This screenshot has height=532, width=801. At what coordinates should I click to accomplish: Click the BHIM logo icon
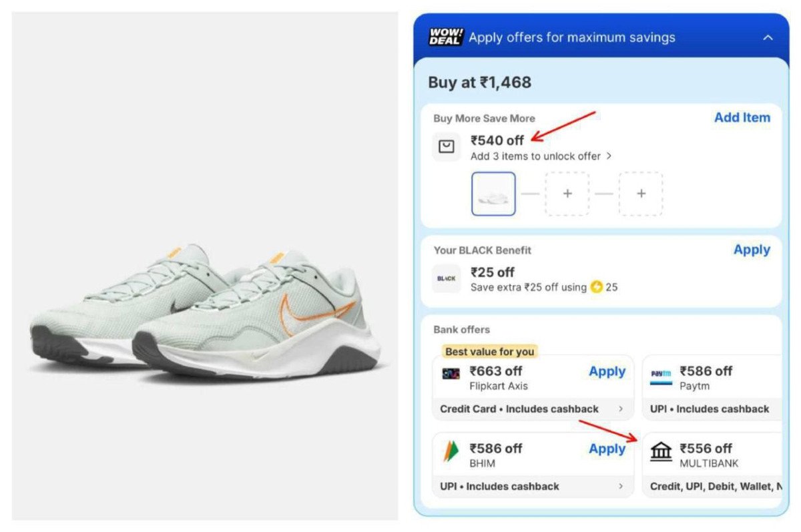tap(451, 452)
